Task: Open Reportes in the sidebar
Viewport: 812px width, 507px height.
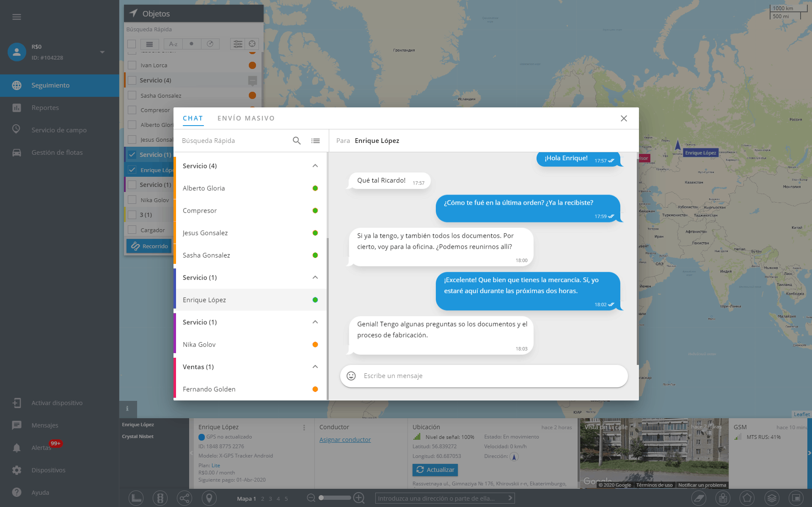Action: (45, 108)
